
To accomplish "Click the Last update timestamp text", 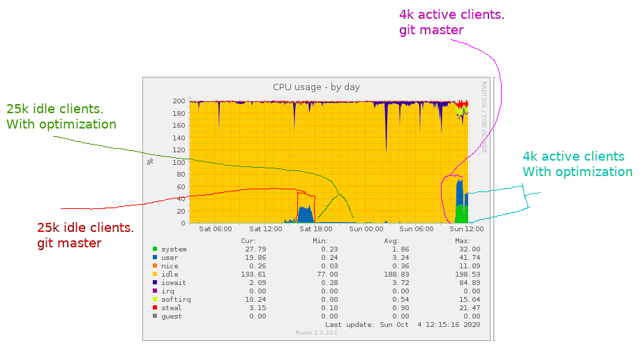I will 403,324.
